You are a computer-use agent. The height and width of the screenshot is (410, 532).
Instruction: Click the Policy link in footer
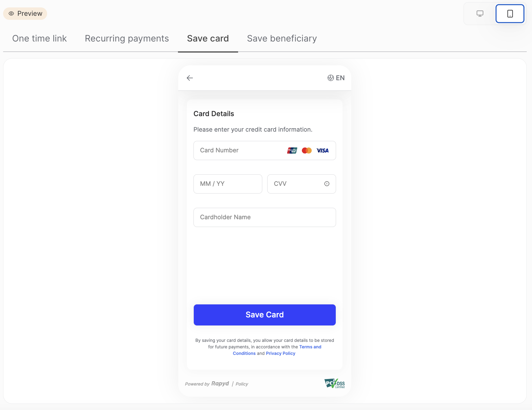[242, 384]
